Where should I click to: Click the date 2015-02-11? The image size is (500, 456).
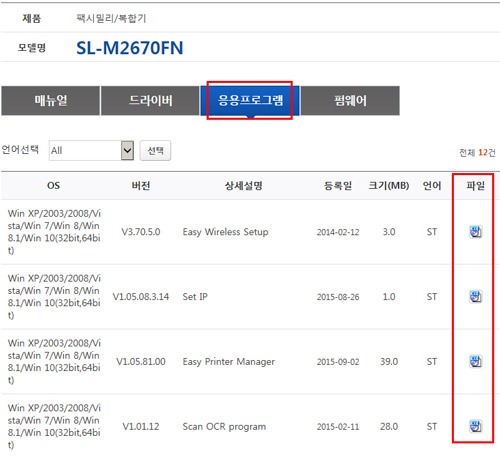click(x=338, y=427)
